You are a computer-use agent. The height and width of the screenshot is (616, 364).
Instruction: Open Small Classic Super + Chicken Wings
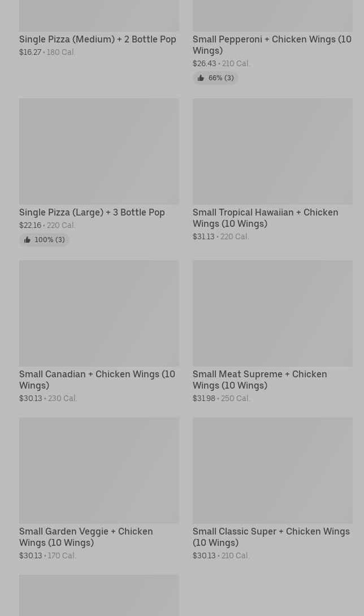(271, 537)
